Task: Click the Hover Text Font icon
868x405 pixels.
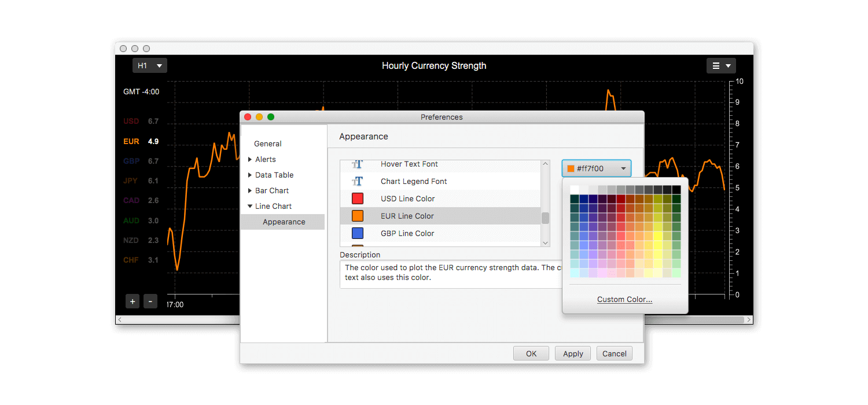Action: pyautogui.click(x=358, y=164)
